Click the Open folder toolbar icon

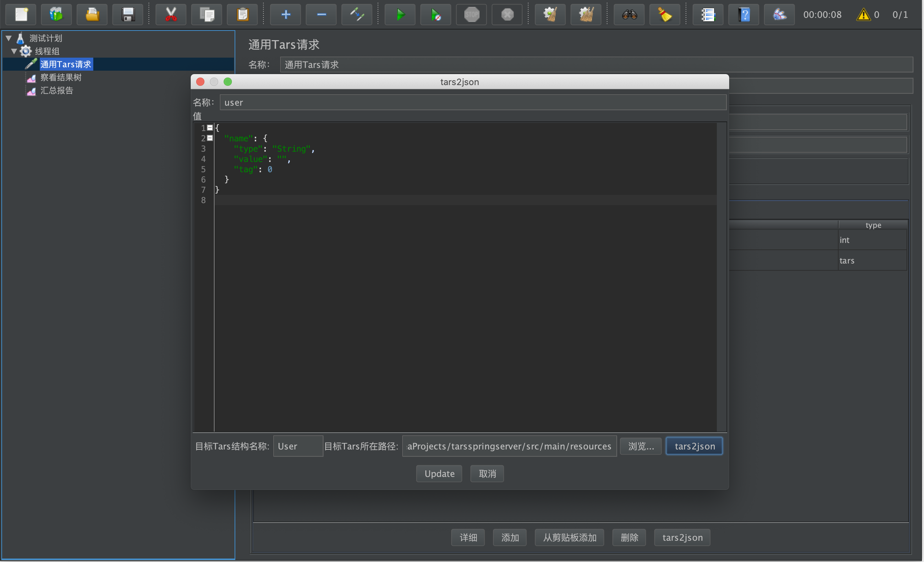[92, 15]
